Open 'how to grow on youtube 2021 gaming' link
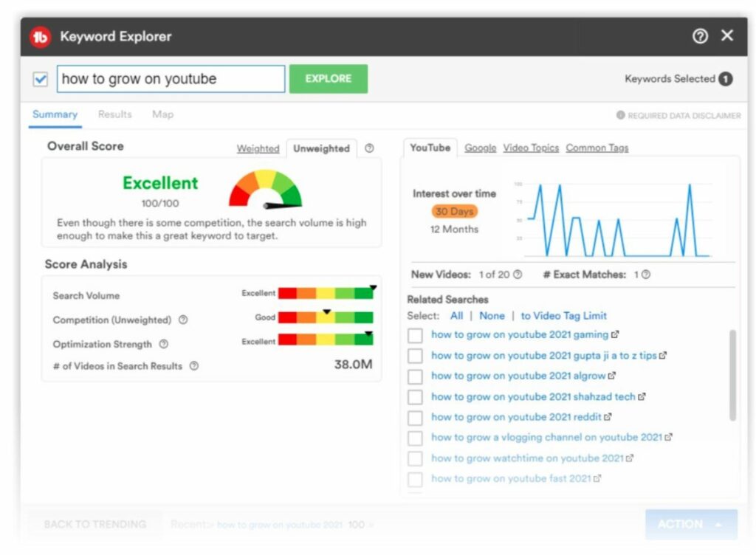 click(x=519, y=334)
